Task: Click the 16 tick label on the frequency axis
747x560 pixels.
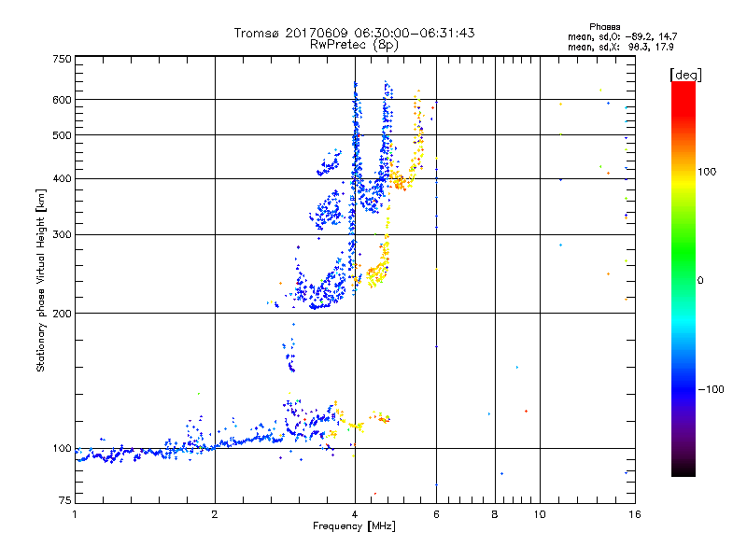Action: 633,515
